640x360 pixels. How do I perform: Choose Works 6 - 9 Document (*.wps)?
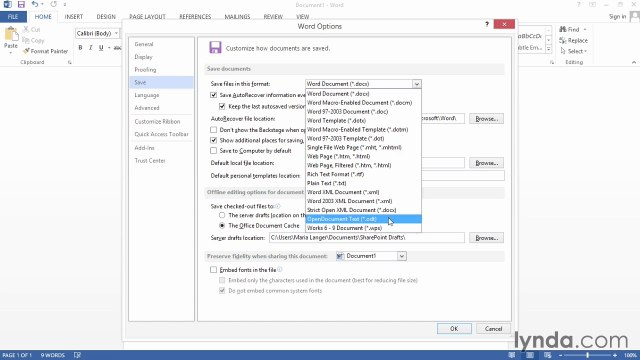(363, 228)
